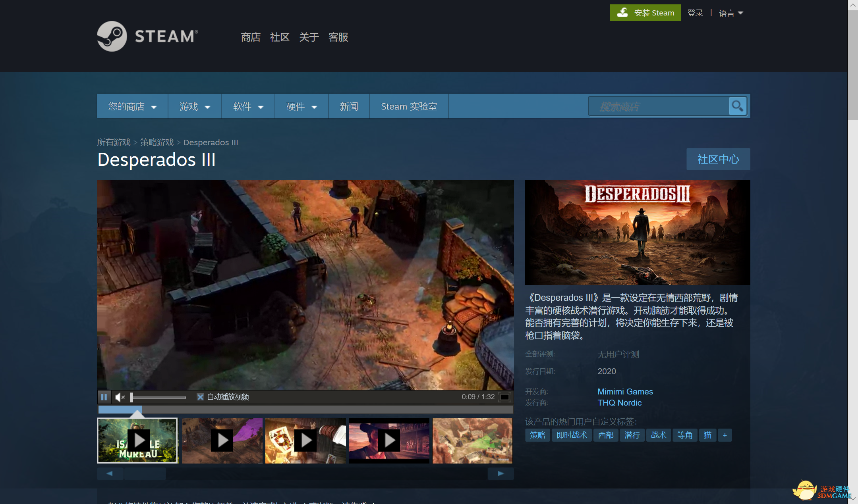Play the cowboy hat silhouette trailer thumbnail
This screenshot has width=858, height=504.
pos(389,441)
